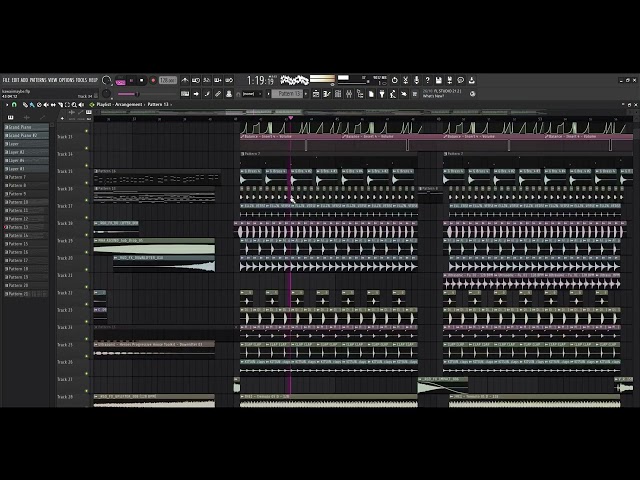
Task: Click the stop button in transport
Action: pos(142,80)
